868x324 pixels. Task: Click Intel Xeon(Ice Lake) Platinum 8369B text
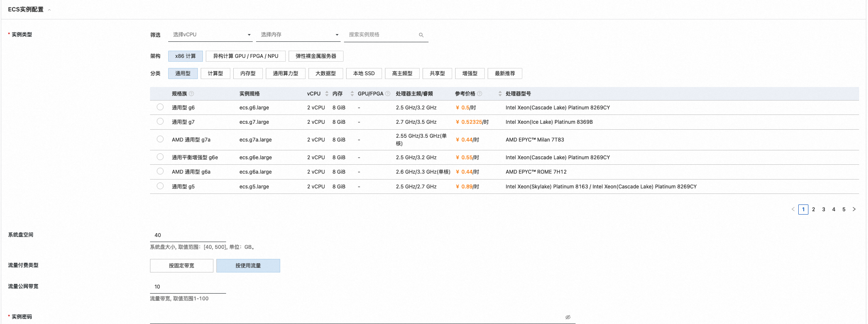tap(549, 122)
